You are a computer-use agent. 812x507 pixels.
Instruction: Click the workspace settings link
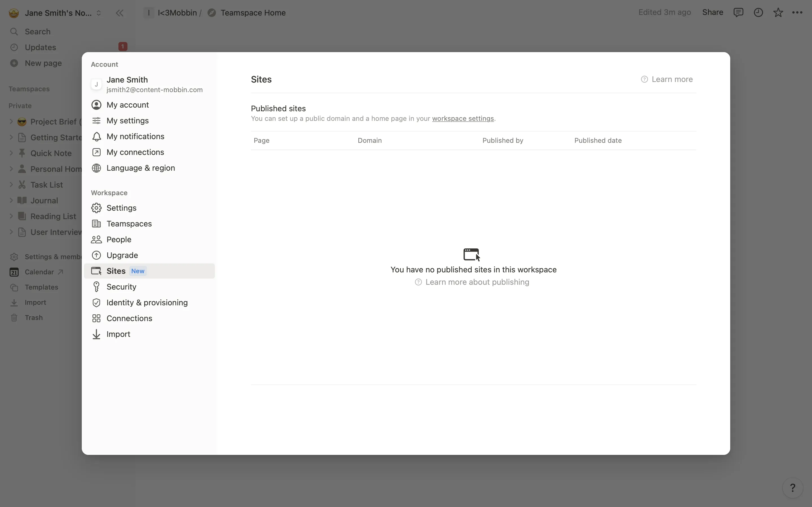[x=463, y=119]
